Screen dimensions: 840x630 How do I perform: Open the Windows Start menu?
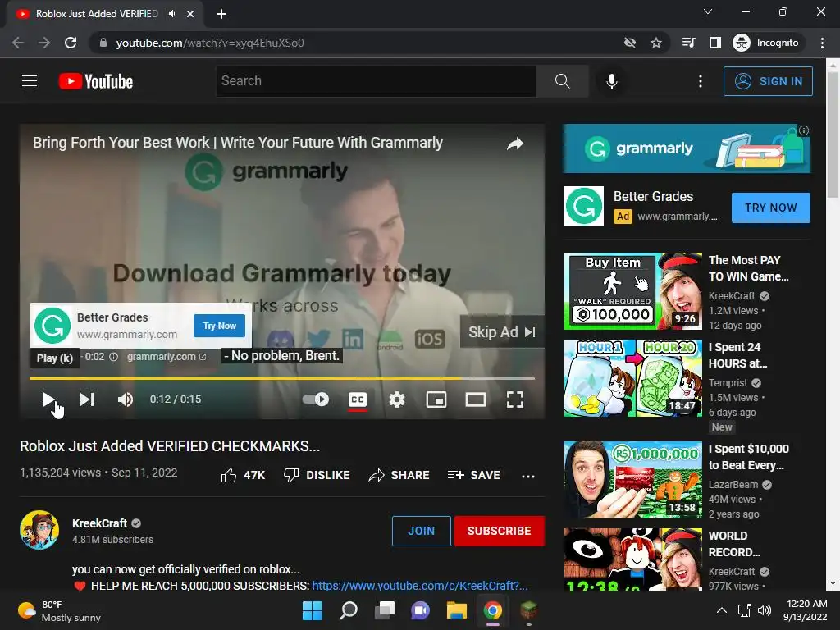pos(312,610)
